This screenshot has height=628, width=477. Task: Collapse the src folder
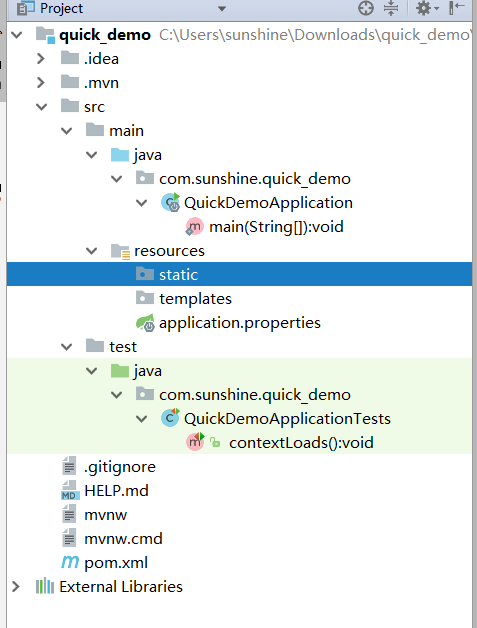point(42,107)
